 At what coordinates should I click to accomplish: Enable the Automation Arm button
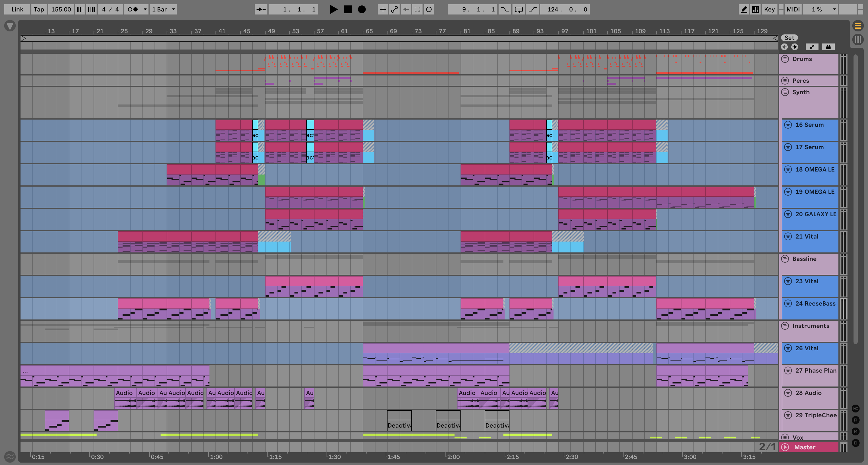[x=394, y=9]
